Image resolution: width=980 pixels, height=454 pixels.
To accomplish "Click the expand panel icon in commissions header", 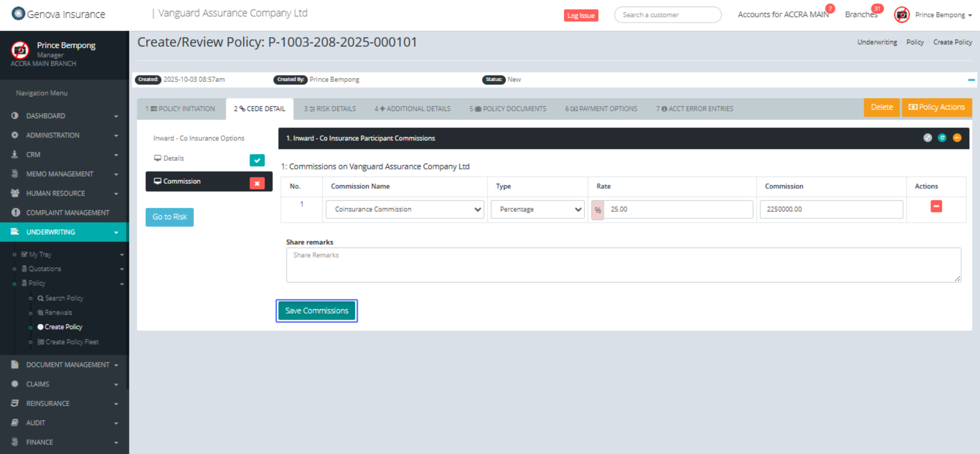I will 927,138.
